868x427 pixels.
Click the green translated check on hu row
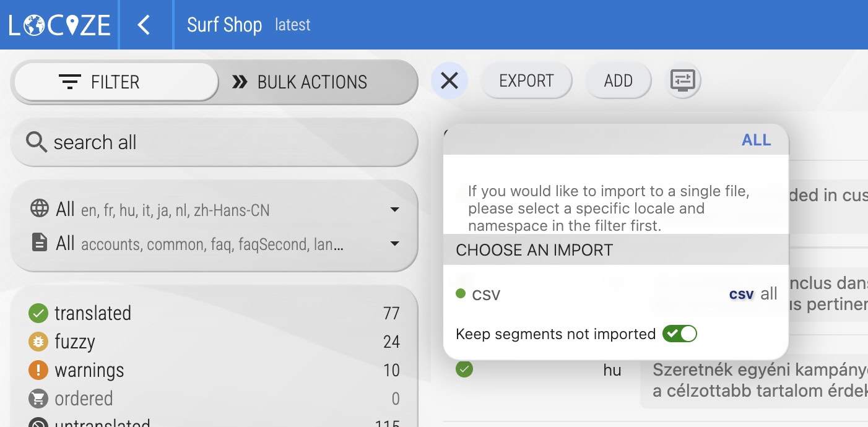click(464, 369)
